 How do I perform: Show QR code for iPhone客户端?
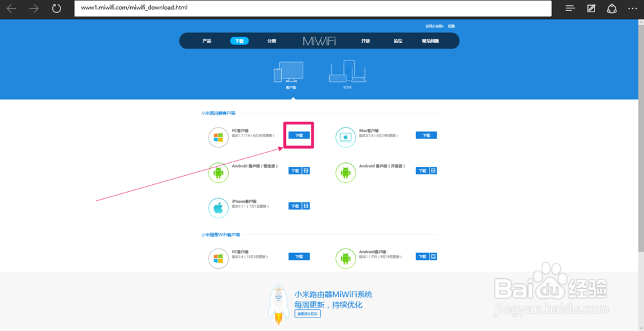coord(306,205)
